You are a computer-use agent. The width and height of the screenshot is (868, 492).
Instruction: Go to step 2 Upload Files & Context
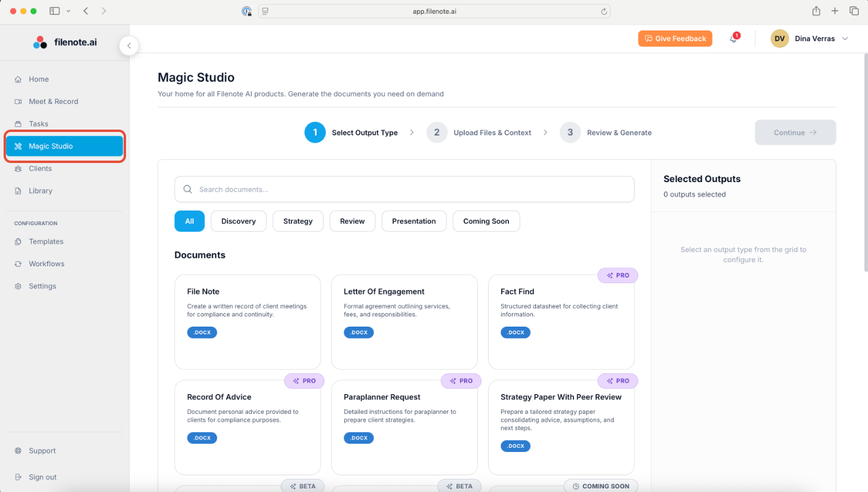[x=479, y=133]
